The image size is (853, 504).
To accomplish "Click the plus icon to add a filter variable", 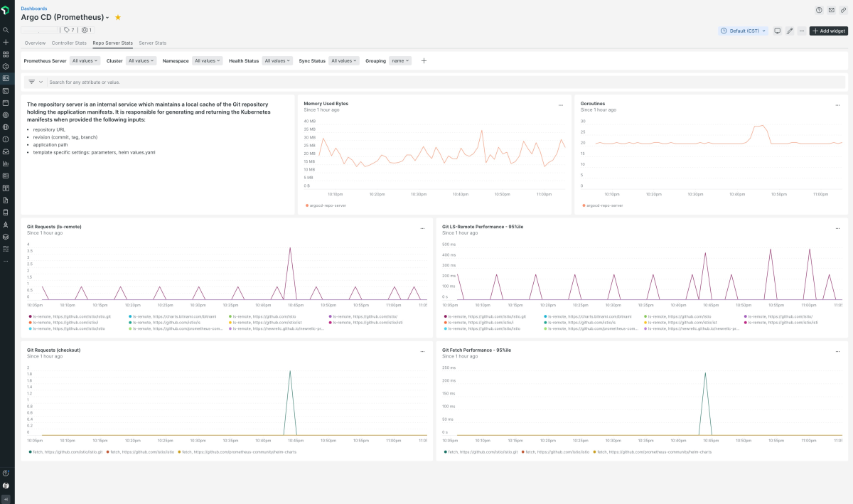I will 424,61.
